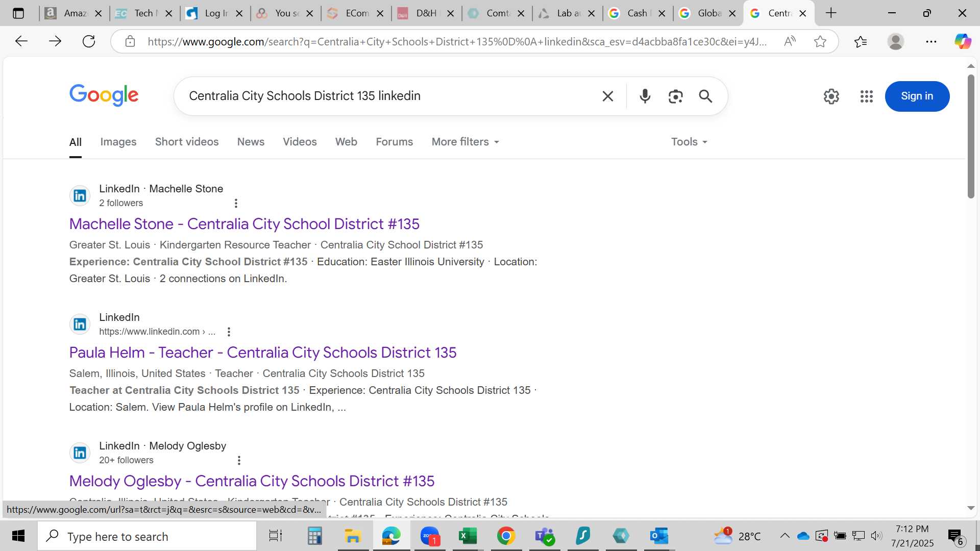The height and width of the screenshot is (551, 980).
Task: View site information lock icon
Action: [x=130, y=41]
